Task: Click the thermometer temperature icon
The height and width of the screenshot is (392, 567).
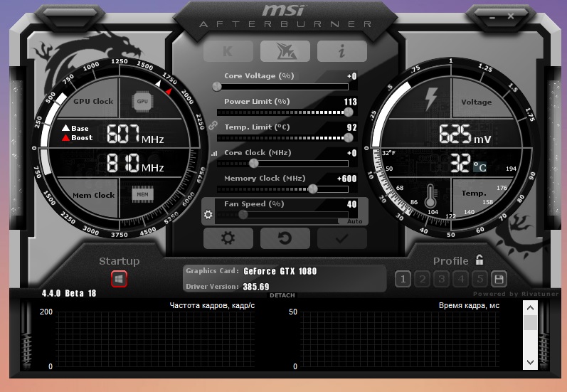Action: [430, 196]
